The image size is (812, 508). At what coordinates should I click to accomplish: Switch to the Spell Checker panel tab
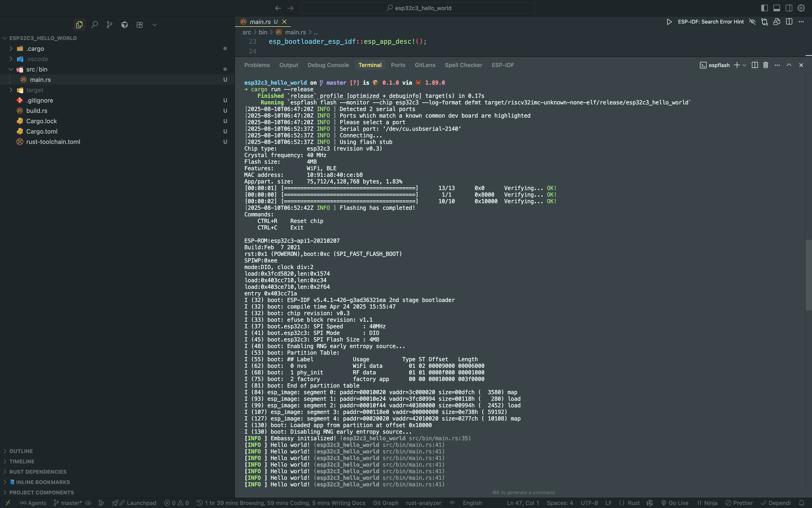463,65
